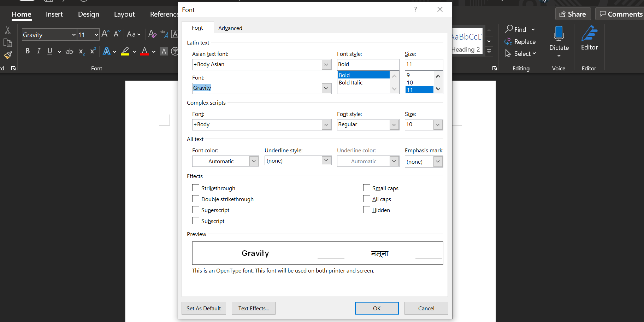Switch to the Advanced tab
Viewport: 644px width, 322px height.
230,28
